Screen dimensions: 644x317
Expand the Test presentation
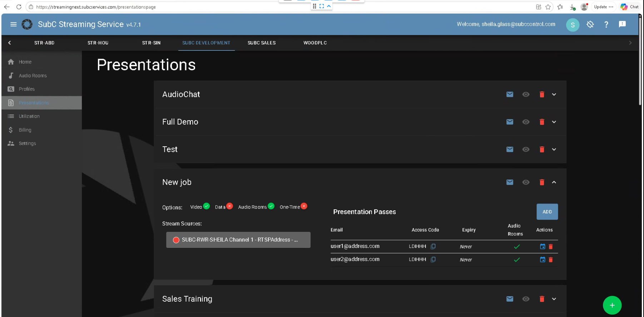(x=554, y=150)
